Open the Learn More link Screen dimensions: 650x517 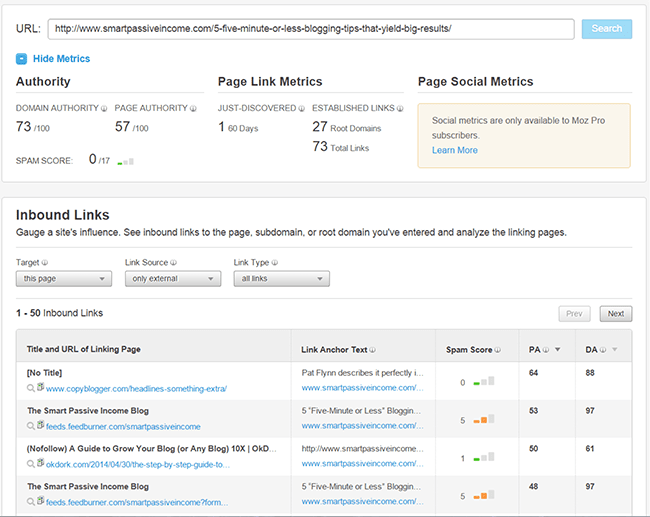click(455, 150)
